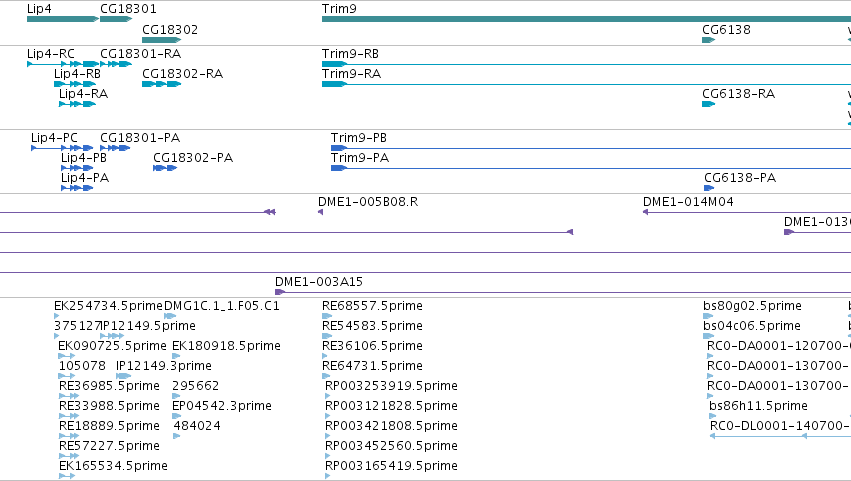Select the DME1-014M04 clone
The image size is (851, 481).
click(x=747, y=212)
